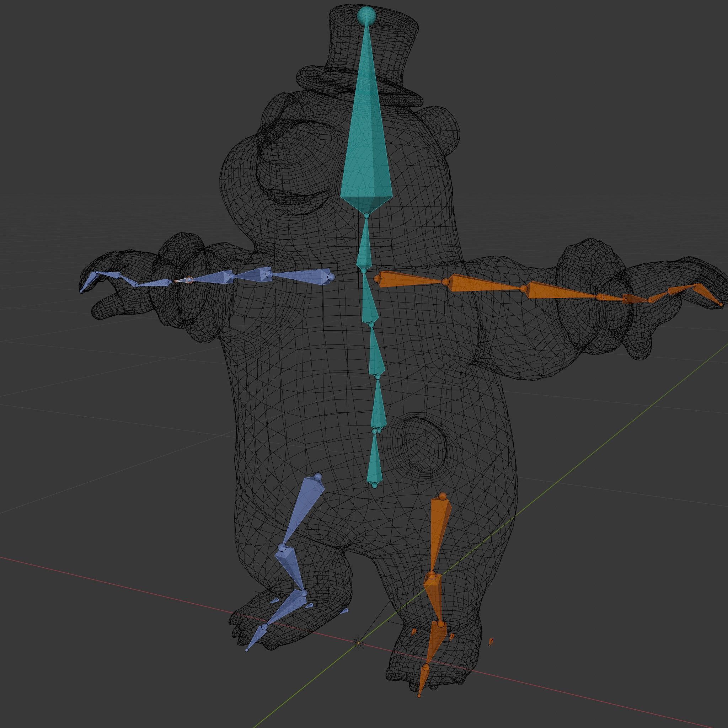Click the blue hip joint sphere
Viewport: 728px width, 728px height.
pos(318,477)
